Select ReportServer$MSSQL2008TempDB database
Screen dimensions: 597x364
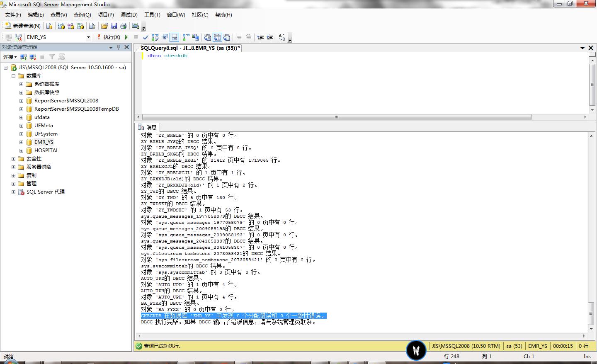(x=76, y=109)
